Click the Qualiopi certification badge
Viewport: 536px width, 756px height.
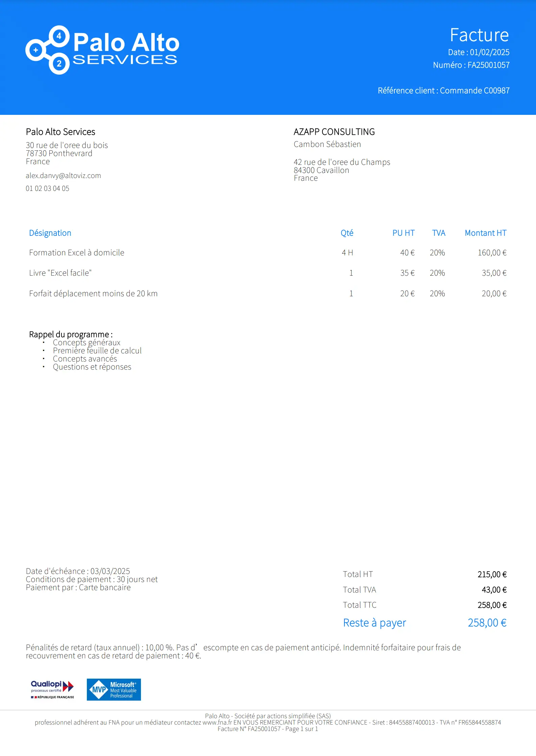(x=52, y=689)
